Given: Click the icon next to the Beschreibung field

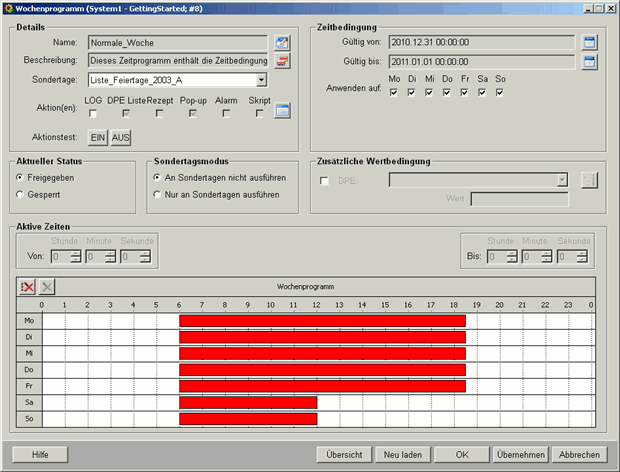Looking at the screenshot, I should (x=282, y=62).
